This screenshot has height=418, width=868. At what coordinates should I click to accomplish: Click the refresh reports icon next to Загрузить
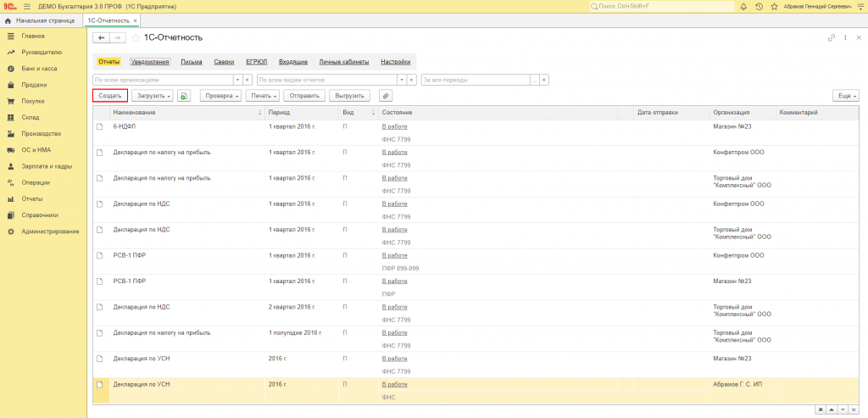coord(184,96)
